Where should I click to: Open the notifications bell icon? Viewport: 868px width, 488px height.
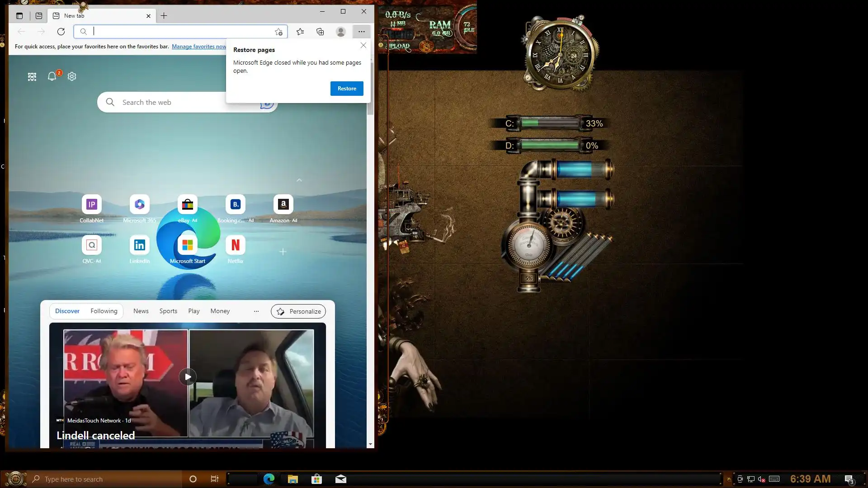pos(52,76)
